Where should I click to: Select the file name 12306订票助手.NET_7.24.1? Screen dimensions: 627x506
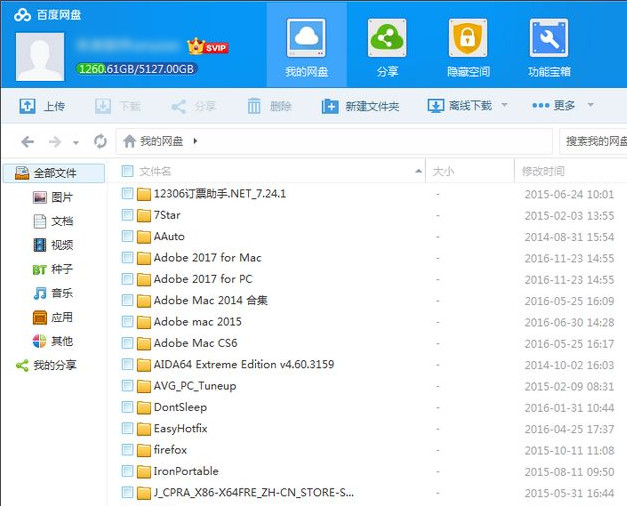tap(220, 194)
